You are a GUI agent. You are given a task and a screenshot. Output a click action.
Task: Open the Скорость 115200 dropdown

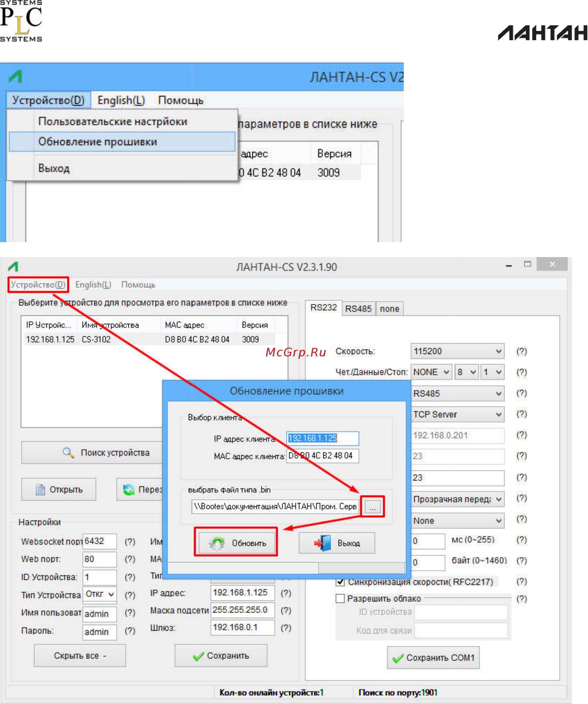tap(458, 351)
